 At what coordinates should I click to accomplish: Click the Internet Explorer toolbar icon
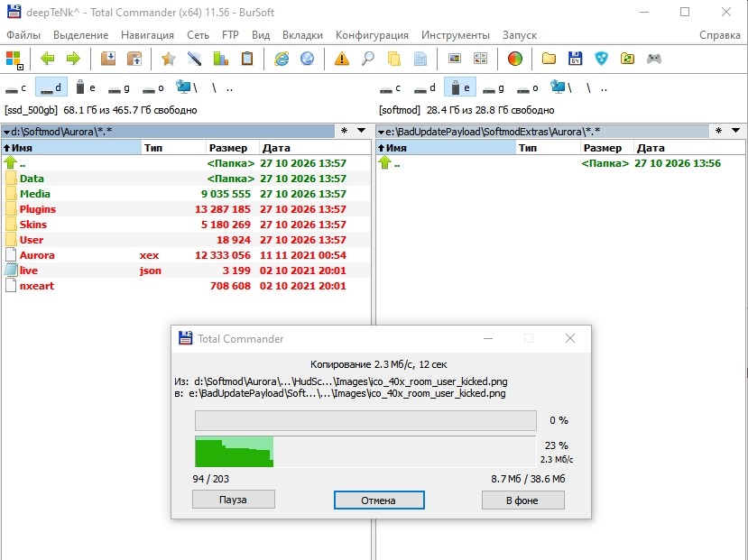point(282,59)
